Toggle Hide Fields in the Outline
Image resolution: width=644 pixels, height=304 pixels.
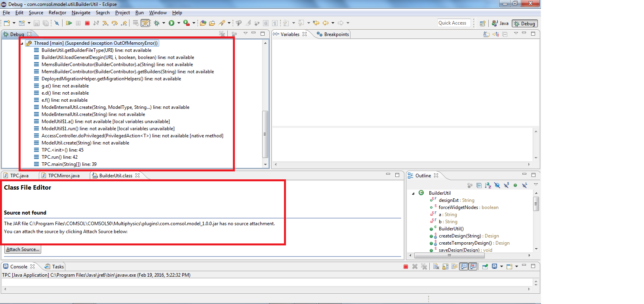[497, 185]
